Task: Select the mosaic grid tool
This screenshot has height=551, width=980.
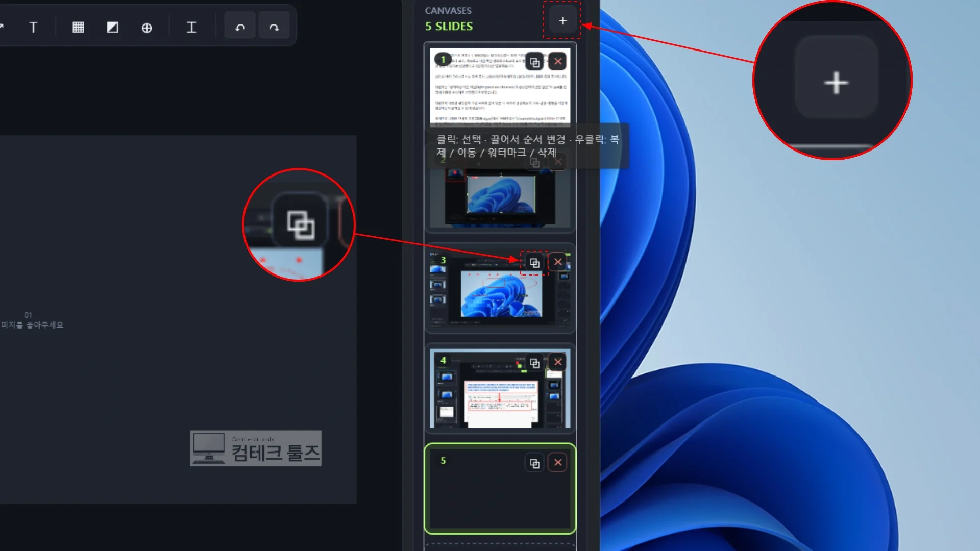Action: 78,27
